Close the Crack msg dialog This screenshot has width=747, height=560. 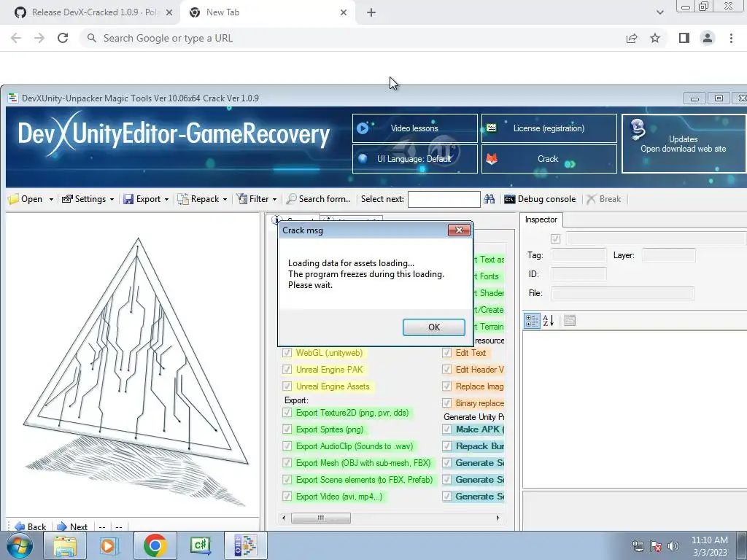click(460, 230)
